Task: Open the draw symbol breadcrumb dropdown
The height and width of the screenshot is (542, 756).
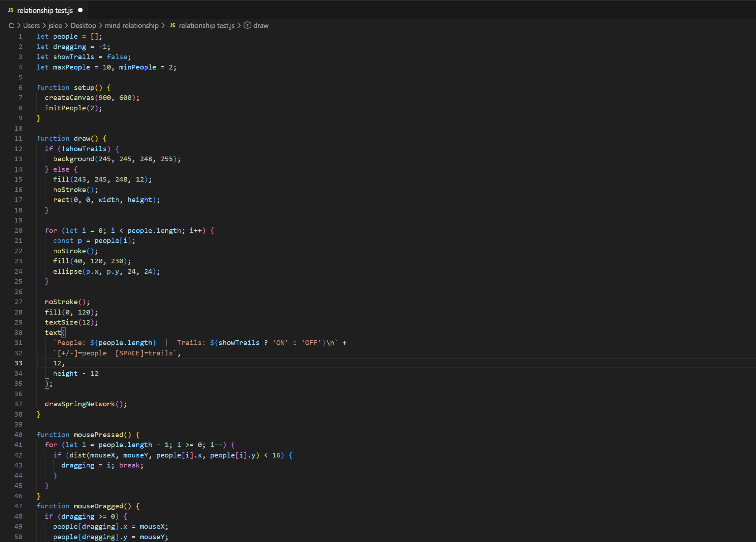Action: [x=261, y=26]
